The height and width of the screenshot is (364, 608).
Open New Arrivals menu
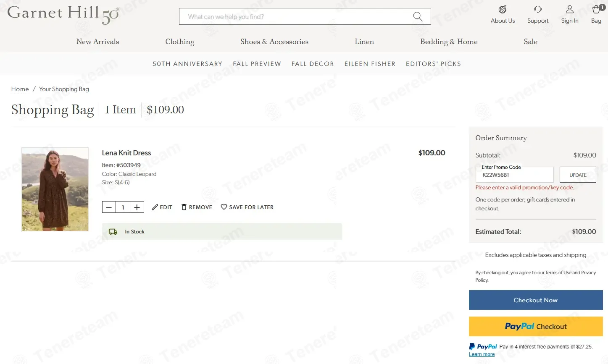click(97, 42)
